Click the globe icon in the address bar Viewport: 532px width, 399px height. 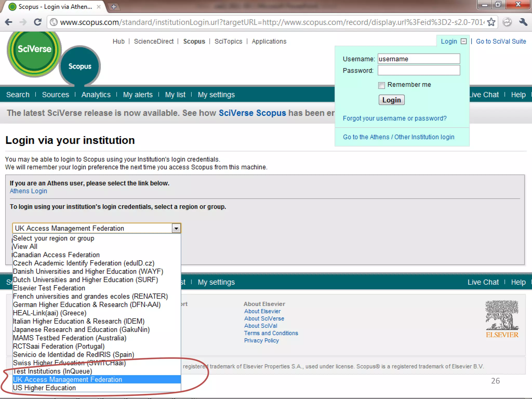tap(54, 22)
